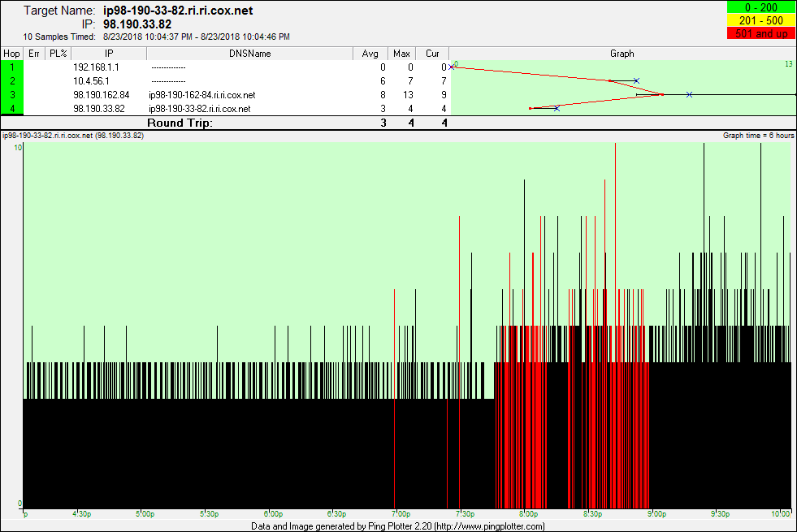Click the blue X marker on hop 3 graph line
Viewport: 797px width, 532px height.
[x=689, y=95]
